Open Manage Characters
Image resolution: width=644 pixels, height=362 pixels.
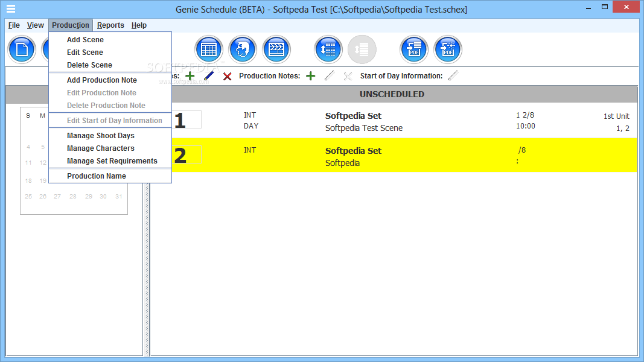point(110,148)
